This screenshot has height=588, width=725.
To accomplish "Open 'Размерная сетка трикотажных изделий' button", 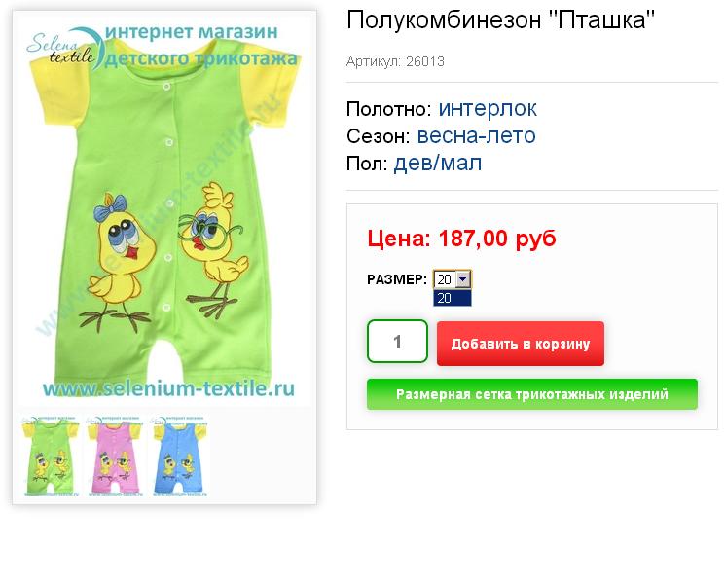I will [x=531, y=394].
